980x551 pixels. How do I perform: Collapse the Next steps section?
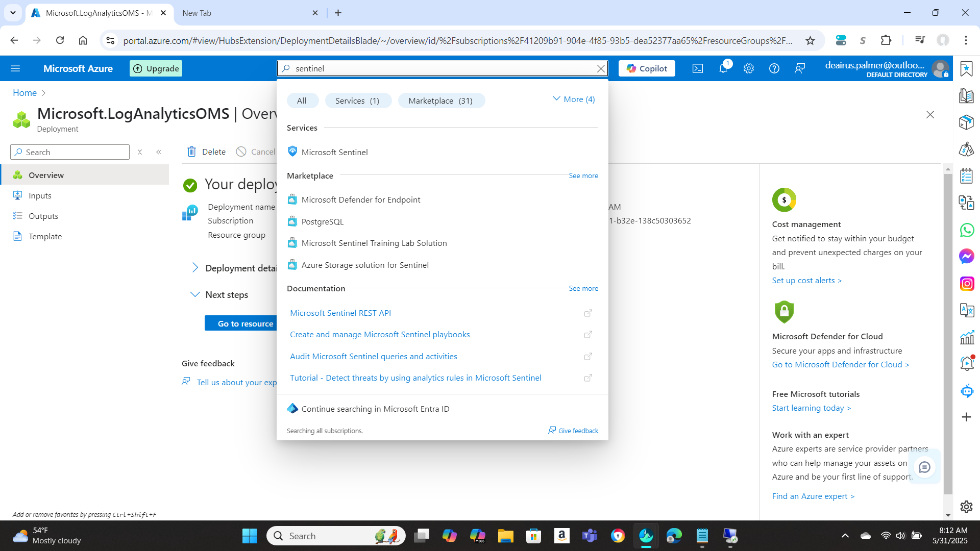tap(195, 294)
